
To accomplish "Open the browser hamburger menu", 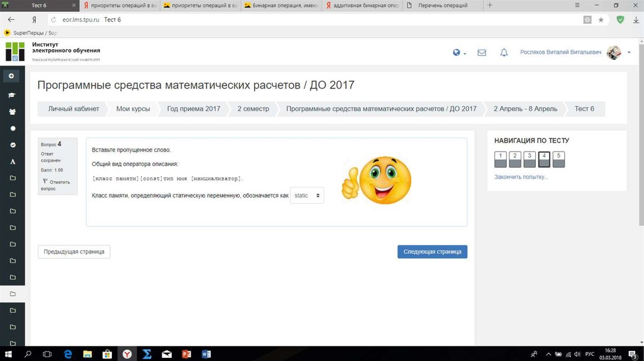I will (577, 5).
